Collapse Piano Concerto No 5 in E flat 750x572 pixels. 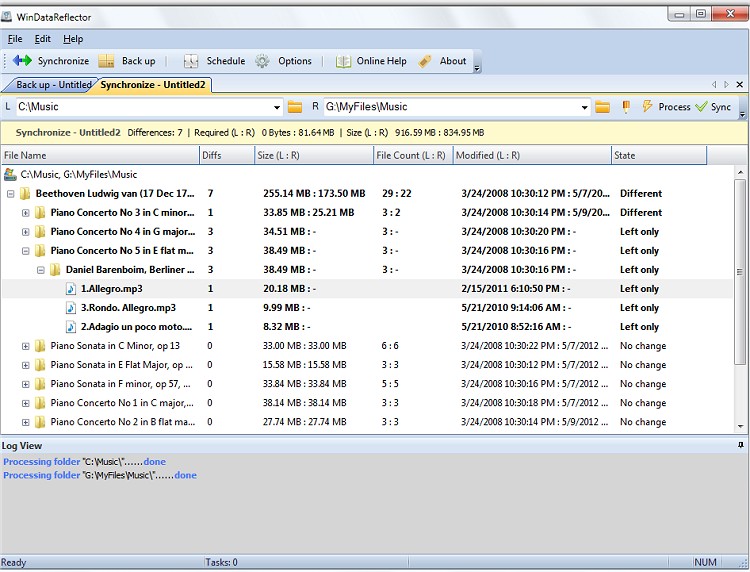(26, 251)
